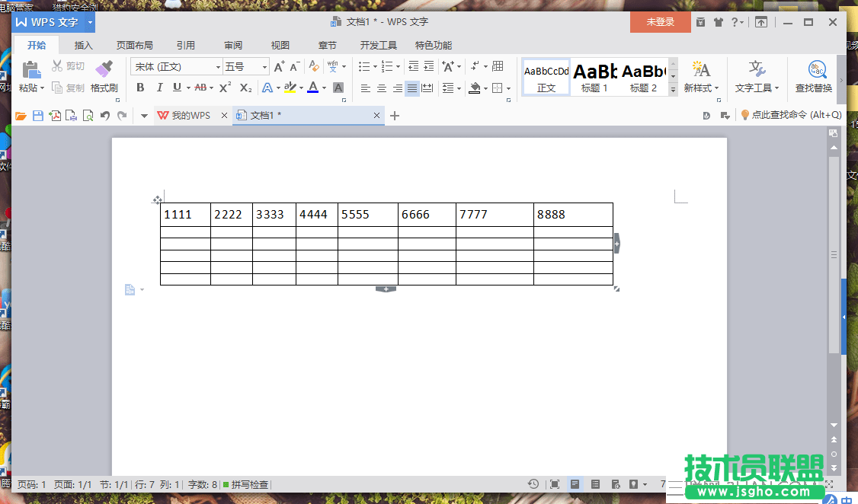
Task: Click the 未登录 login button
Action: pyautogui.click(x=660, y=22)
